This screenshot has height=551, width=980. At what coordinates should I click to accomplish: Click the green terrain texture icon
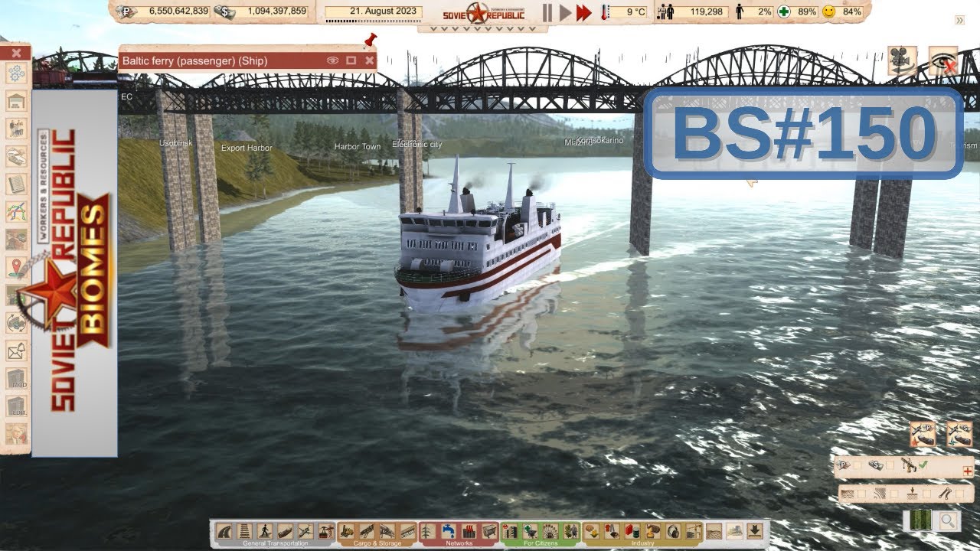[921, 520]
